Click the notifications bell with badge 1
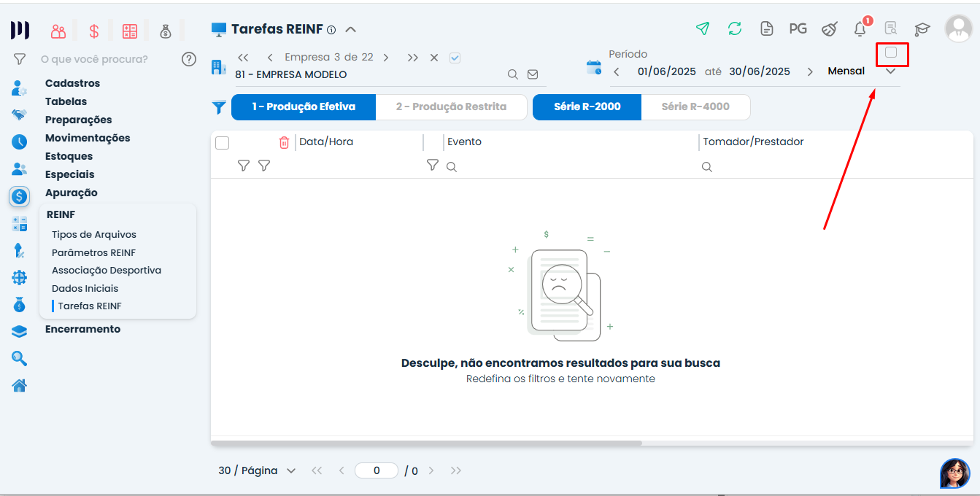This screenshot has height=496, width=980. [x=860, y=28]
